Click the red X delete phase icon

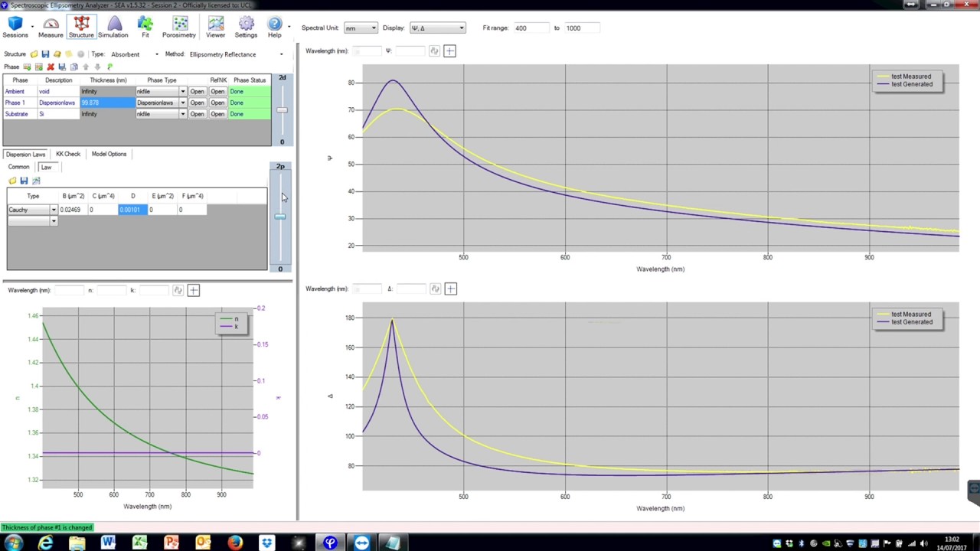point(51,67)
